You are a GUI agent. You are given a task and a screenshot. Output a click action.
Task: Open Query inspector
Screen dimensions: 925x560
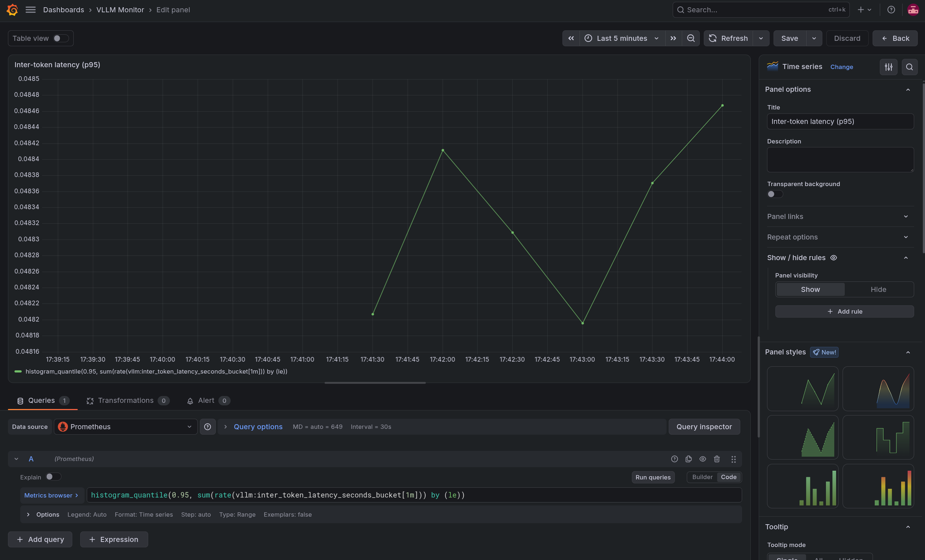[x=704, y=427]
